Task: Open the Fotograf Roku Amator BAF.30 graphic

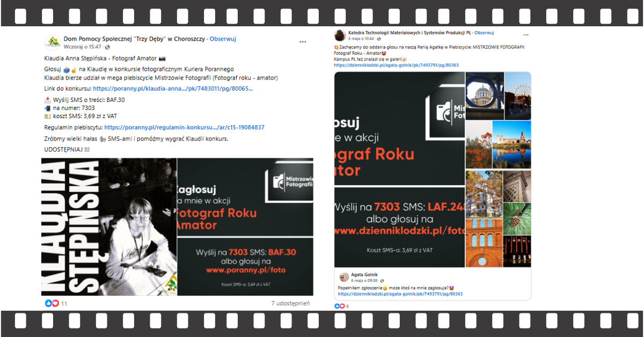Action: 245,226
